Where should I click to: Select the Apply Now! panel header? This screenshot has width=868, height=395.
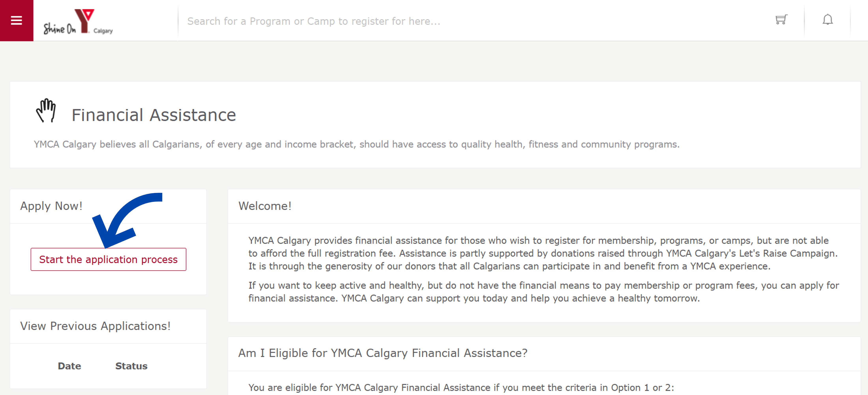(51, 206)
